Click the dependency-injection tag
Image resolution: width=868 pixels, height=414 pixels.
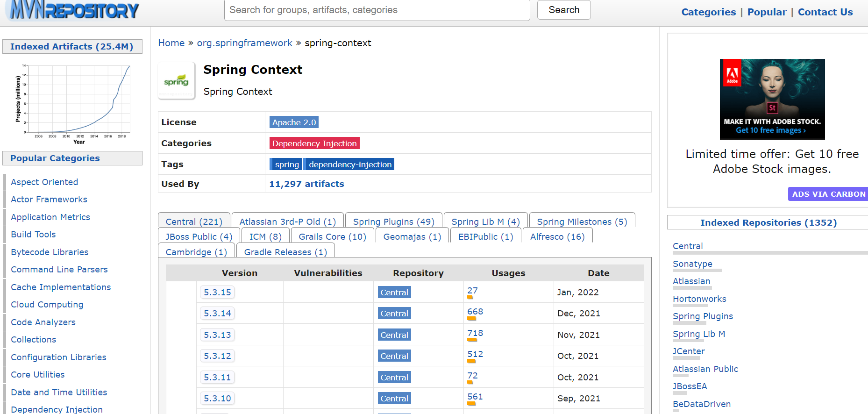pos(350,164)
